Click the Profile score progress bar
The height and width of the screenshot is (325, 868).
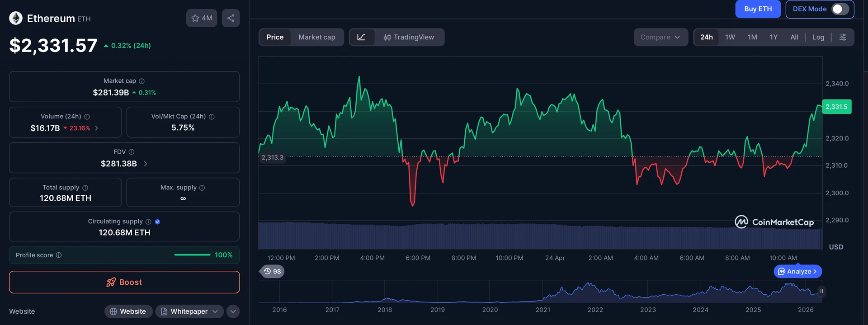tap(192, 255)
